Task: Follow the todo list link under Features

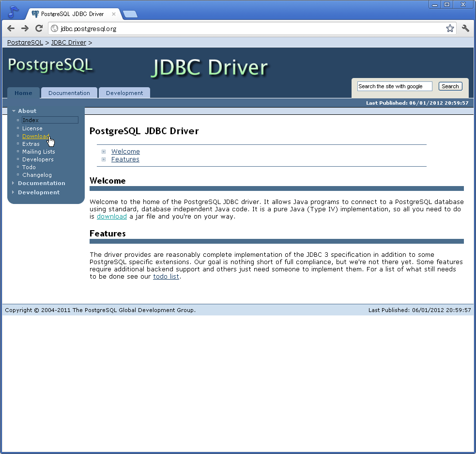Action: pos(166,276)
